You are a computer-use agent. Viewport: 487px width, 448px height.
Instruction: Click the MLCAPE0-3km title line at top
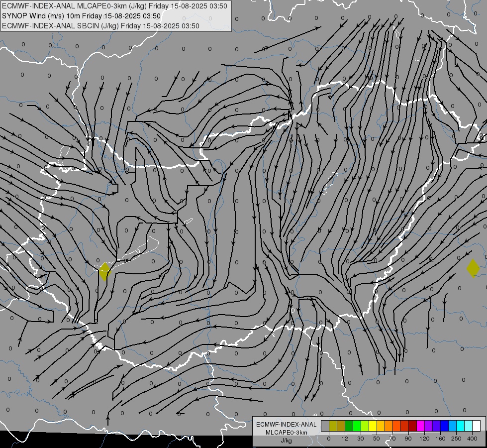[114, 6]
